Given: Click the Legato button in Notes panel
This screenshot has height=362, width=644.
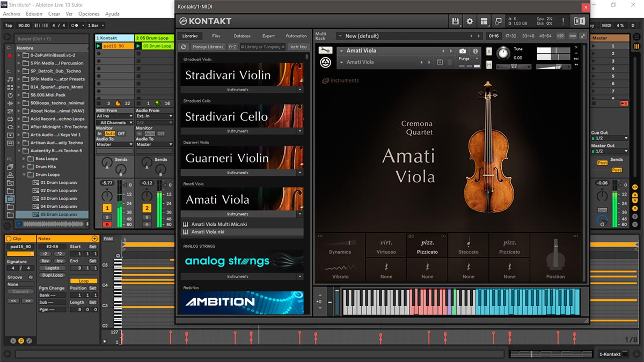Looking at the screenshot, I should click(52, 268).
